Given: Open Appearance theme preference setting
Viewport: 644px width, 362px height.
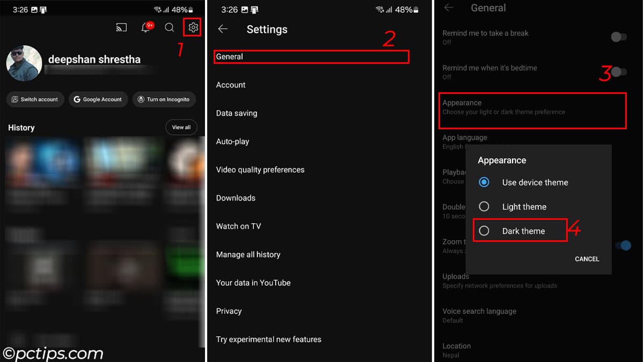Looking at the screenshot, I should [x=532, y=110].
